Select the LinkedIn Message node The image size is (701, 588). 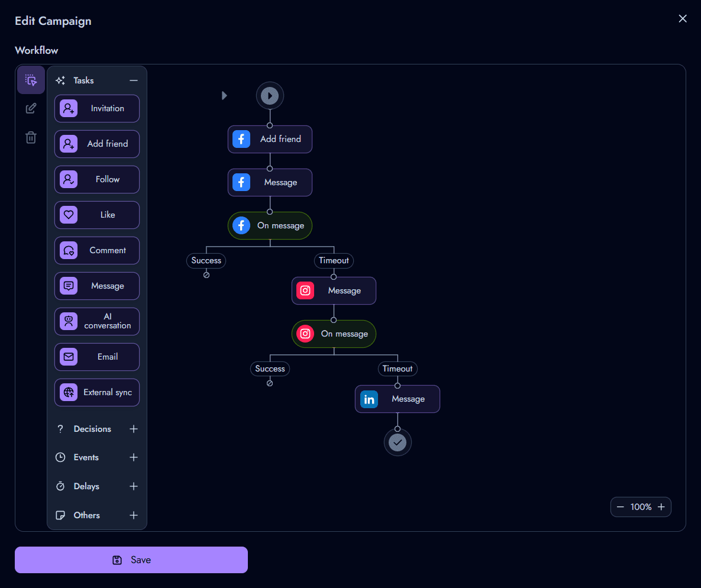[398, 399]
